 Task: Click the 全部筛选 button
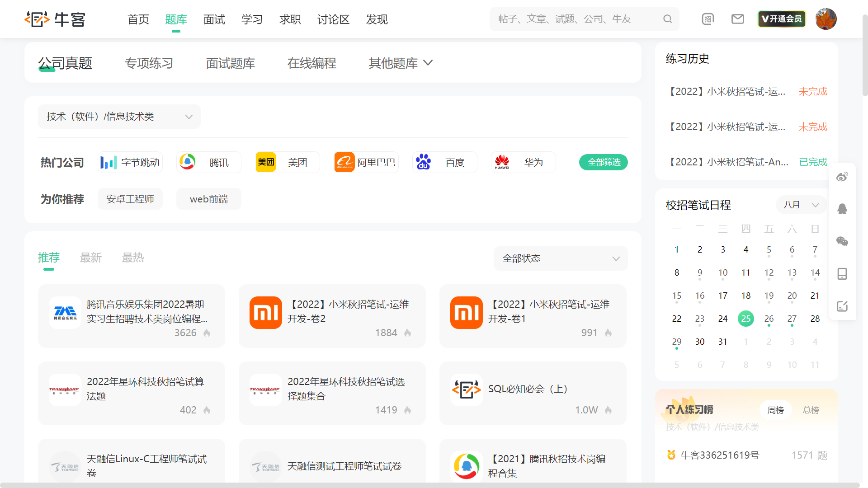604,162
